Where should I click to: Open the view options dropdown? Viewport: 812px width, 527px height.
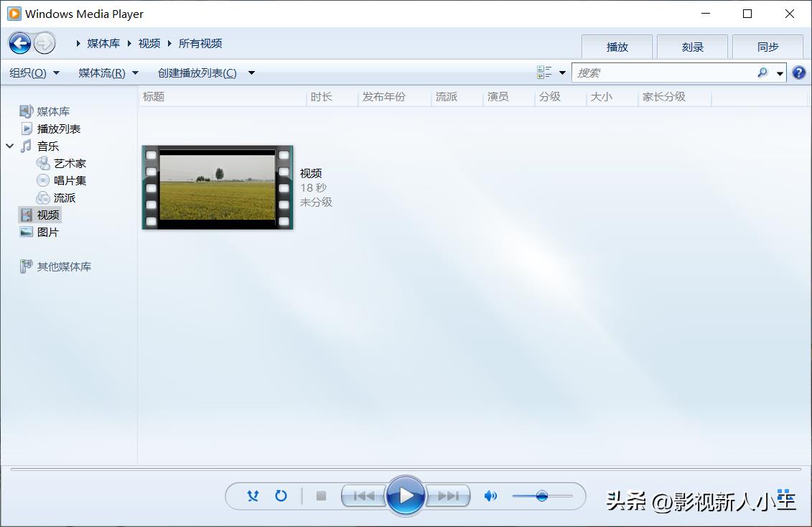pyautogui.click(x=562, y=73)
